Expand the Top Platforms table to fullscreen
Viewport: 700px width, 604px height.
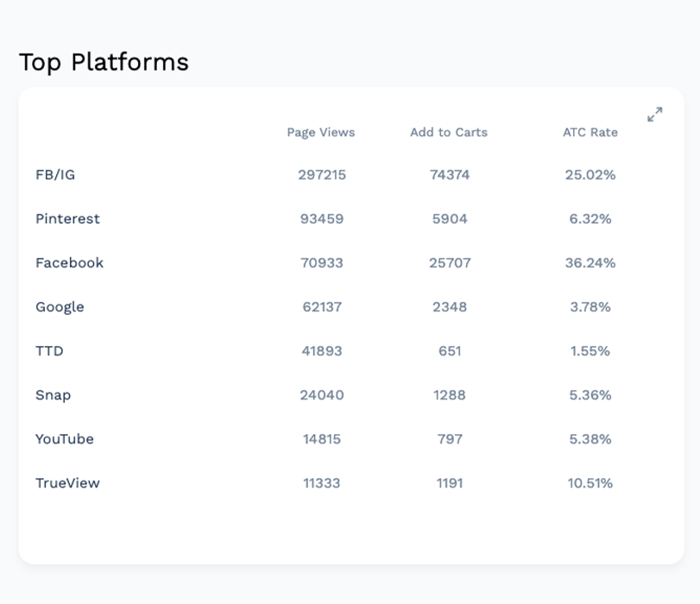click(655, 114)
